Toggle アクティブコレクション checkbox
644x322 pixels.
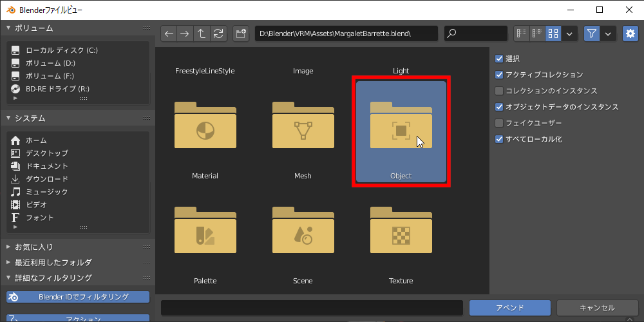[x=499, y=75]
